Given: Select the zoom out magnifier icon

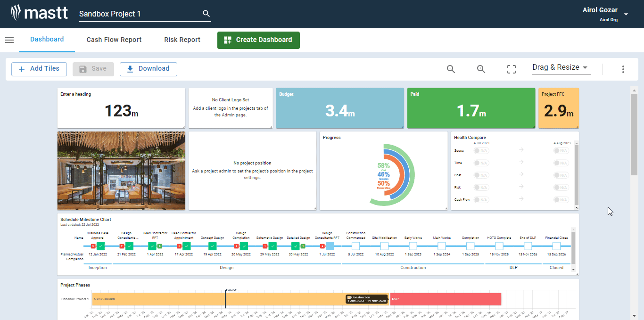Looking at the screenshot, I should tap(451, 69).
